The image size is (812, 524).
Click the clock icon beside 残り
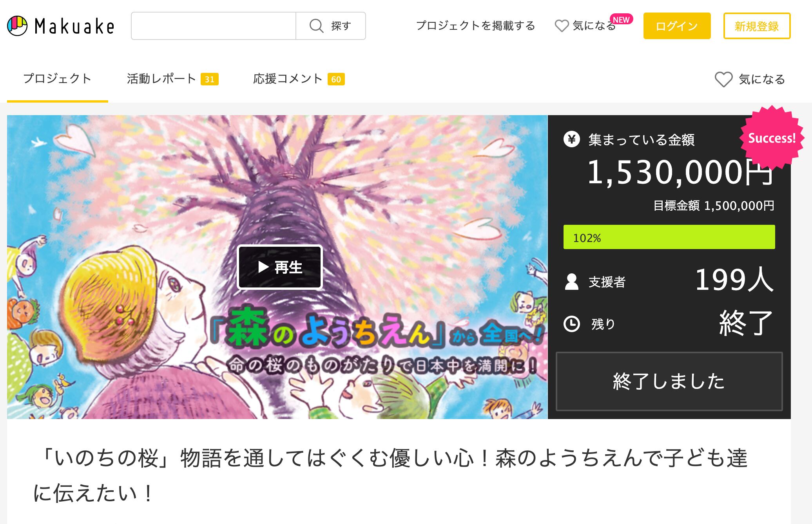(572, 324)
